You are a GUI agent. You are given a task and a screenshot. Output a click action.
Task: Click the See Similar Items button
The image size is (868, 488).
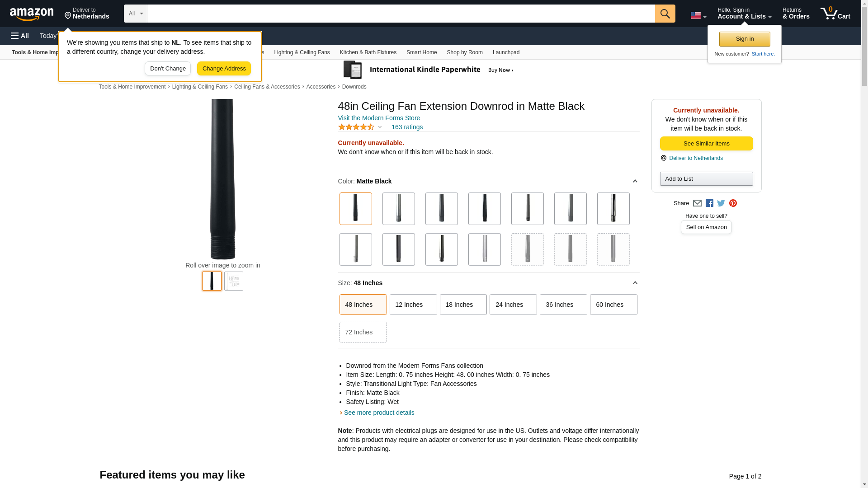tap(706, 144)
